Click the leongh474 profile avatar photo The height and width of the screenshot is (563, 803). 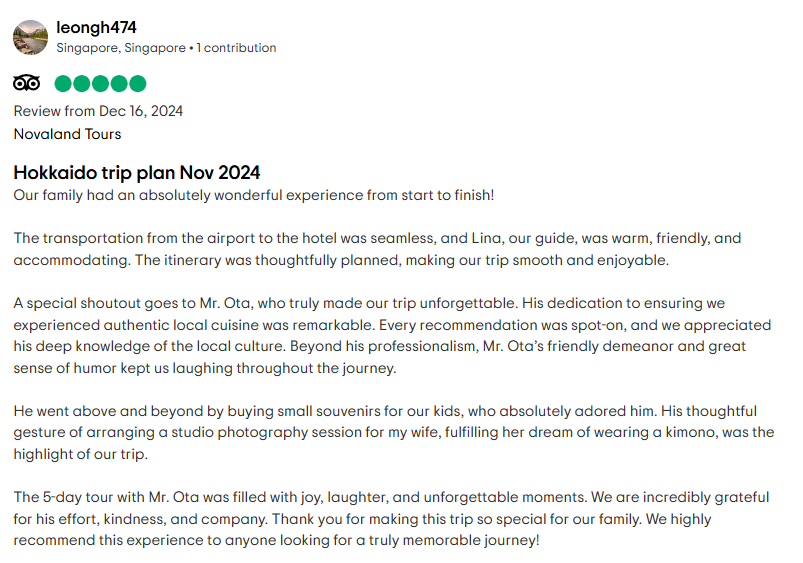30,37
